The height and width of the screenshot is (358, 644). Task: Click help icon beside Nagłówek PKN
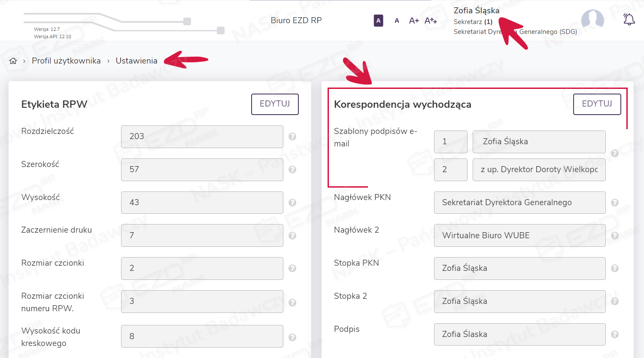pyautogui.click(x=615, y=203)
